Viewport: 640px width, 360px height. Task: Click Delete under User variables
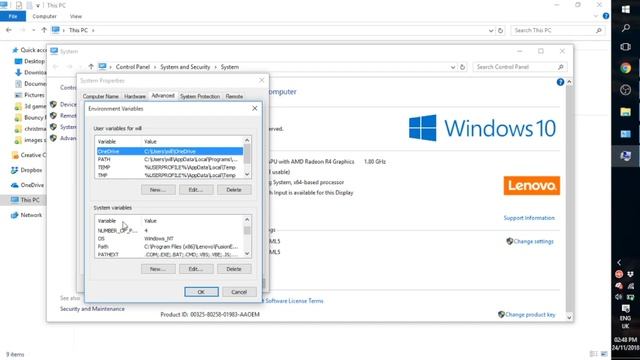click(234, 190)
